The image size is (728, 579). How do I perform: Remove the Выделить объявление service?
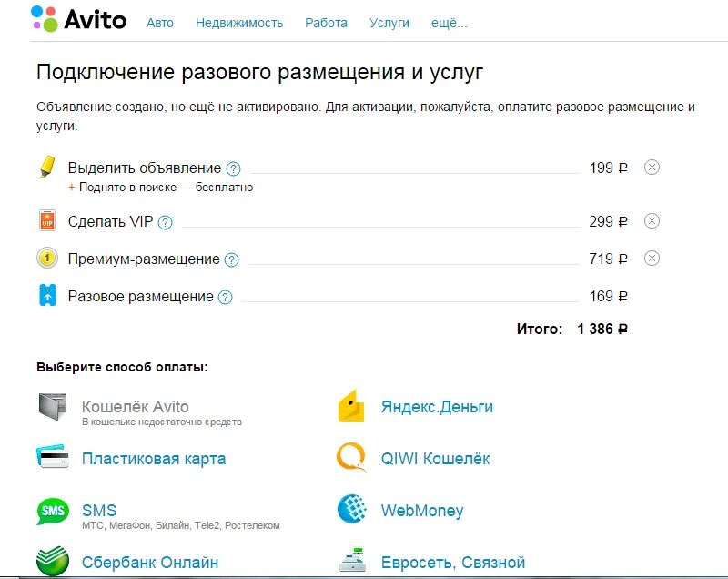(x=652, y=168)
